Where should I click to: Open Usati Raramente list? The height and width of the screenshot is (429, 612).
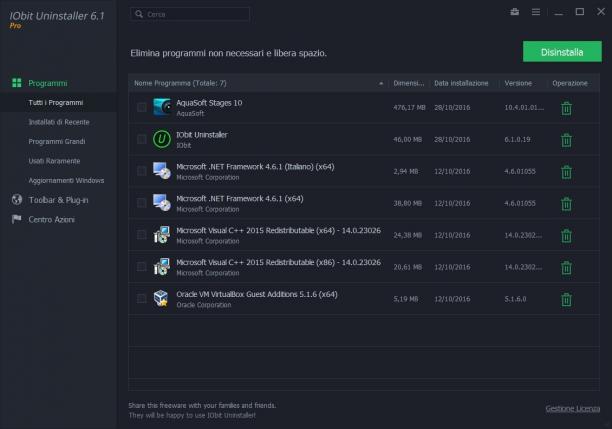[54, 161]
